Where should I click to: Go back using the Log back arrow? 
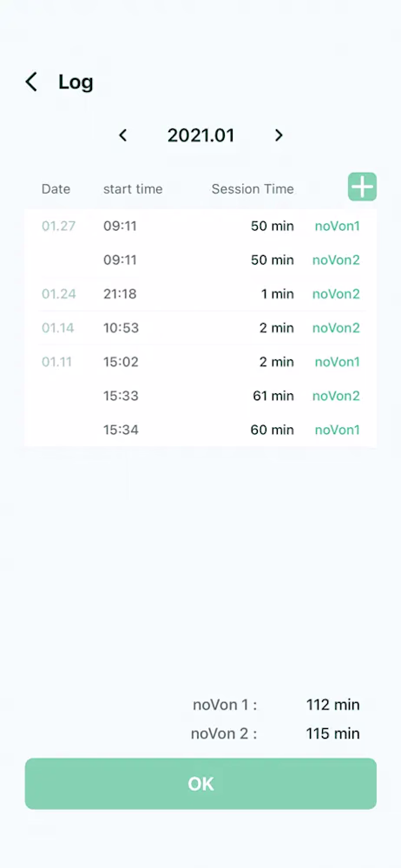[x=31, y=82]
